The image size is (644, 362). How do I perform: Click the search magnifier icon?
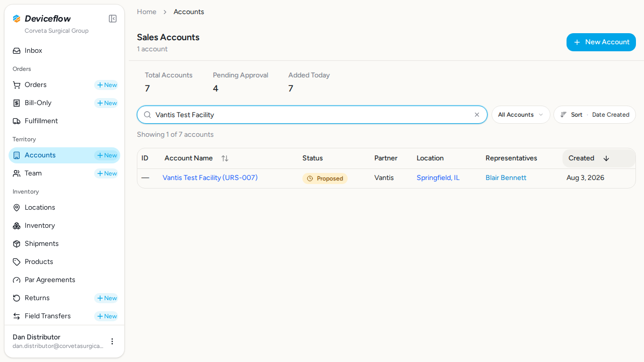point(147,115)
